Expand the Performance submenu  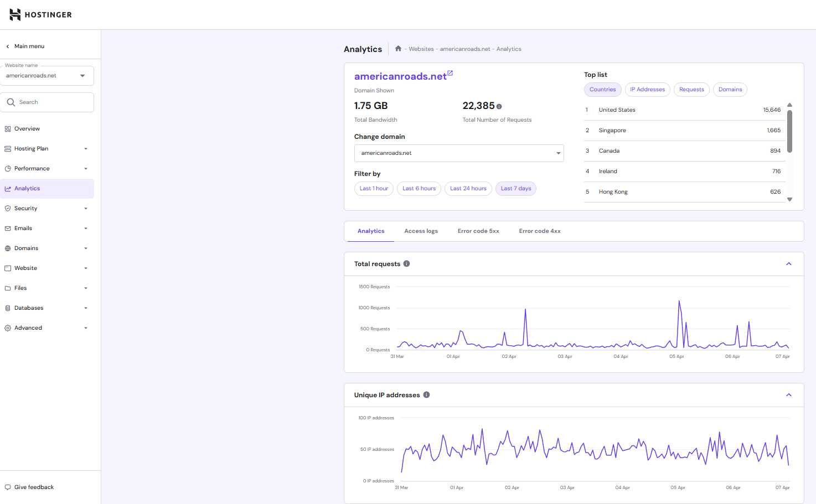[86, 169]
